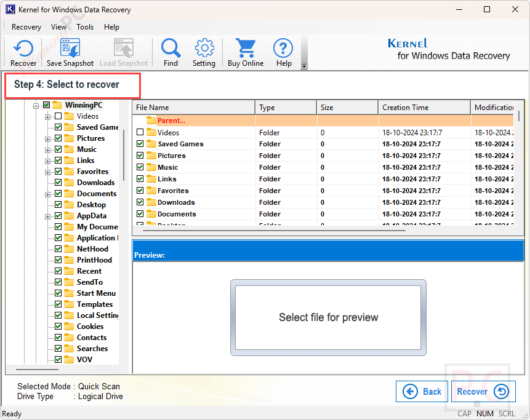The height and width of the screenshot is (420, 530).
Task: Expand the Videos tree node
Action: [x=47, y=117]
